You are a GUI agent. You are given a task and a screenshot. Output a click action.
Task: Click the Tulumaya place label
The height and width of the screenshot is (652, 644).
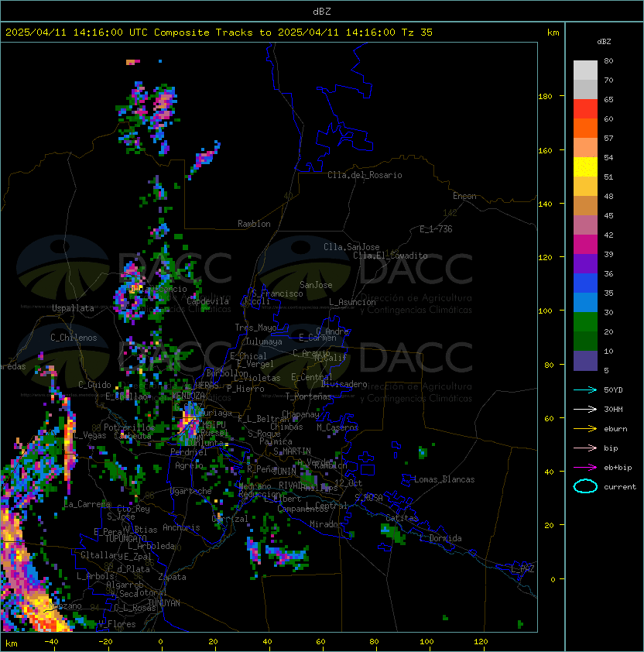264,341
